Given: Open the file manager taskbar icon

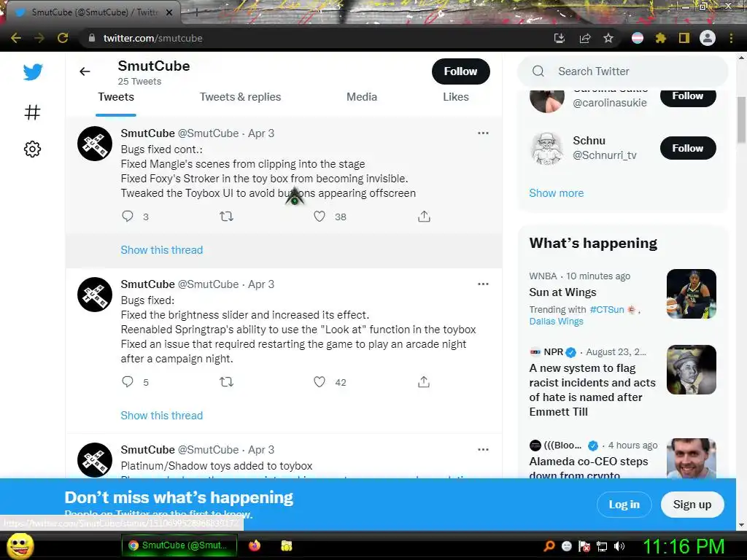Looking at the screenshot, I should point(286,545).
